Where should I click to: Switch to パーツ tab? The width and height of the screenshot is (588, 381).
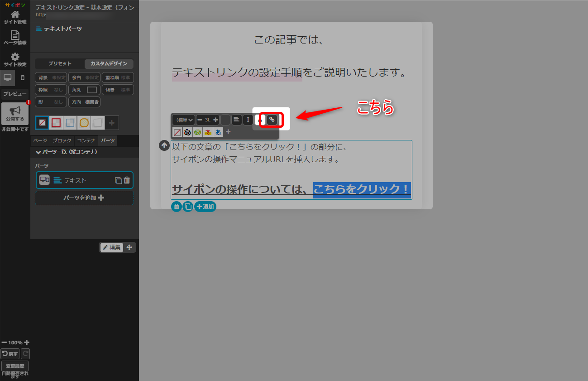point(108,141)
